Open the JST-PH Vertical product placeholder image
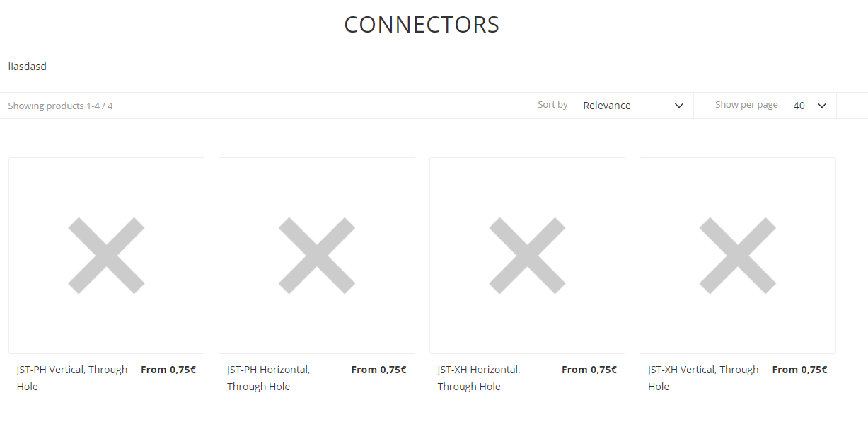 (x=106, y=256)
